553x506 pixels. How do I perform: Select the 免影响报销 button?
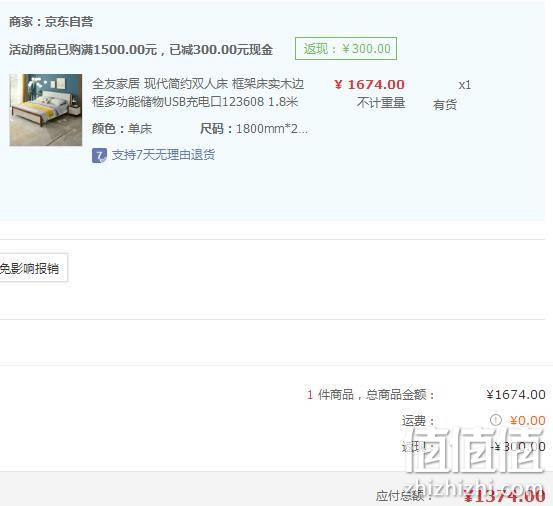pyautogui.click(x=32, y=268)
